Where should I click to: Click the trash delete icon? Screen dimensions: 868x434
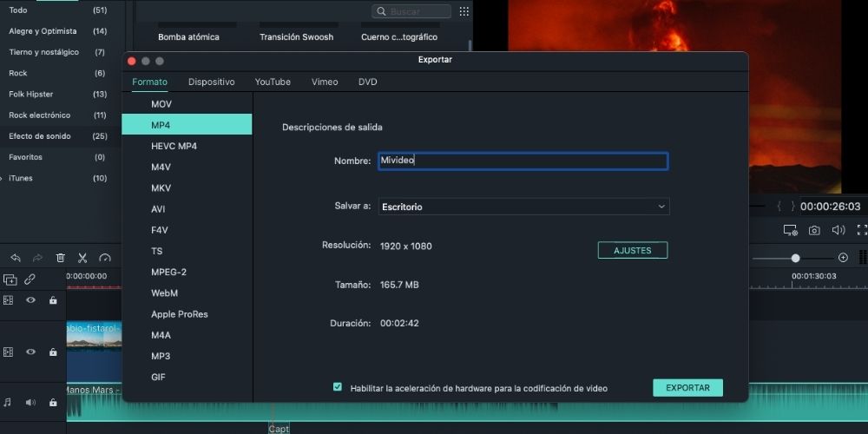[61, 258]
